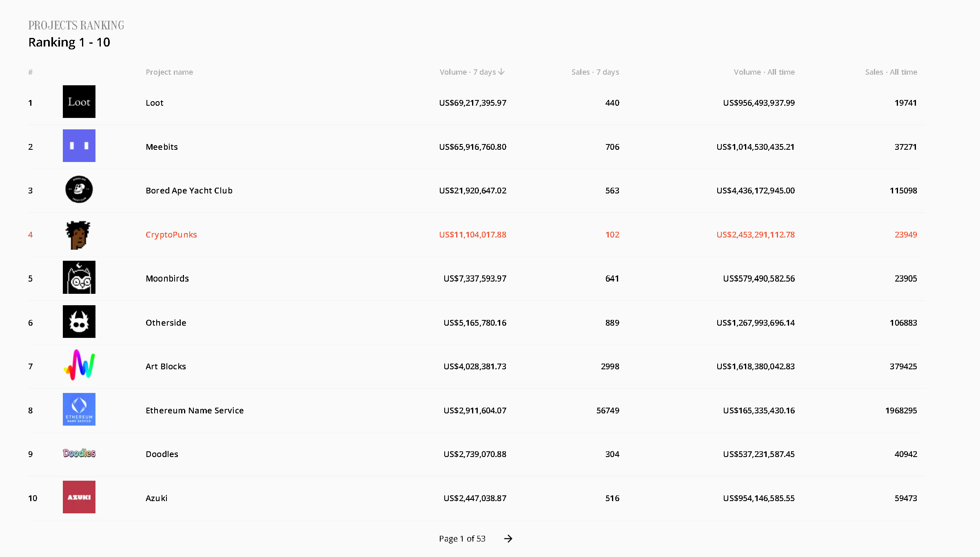Open the Moonbirds project link
980x557 pixels.
click(x=167, y=278)
